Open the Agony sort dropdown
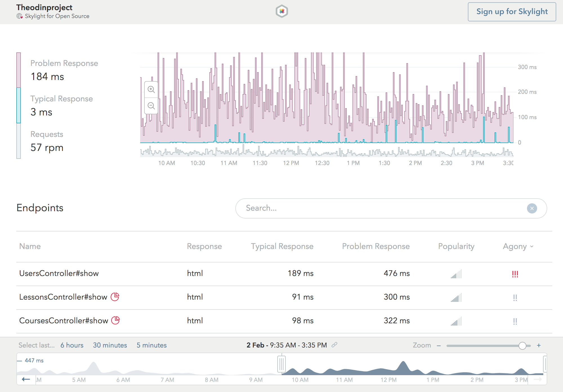Image resolution: width=563 pixels, height=392 pixels. pyautogui.click(x=517, y=246)
